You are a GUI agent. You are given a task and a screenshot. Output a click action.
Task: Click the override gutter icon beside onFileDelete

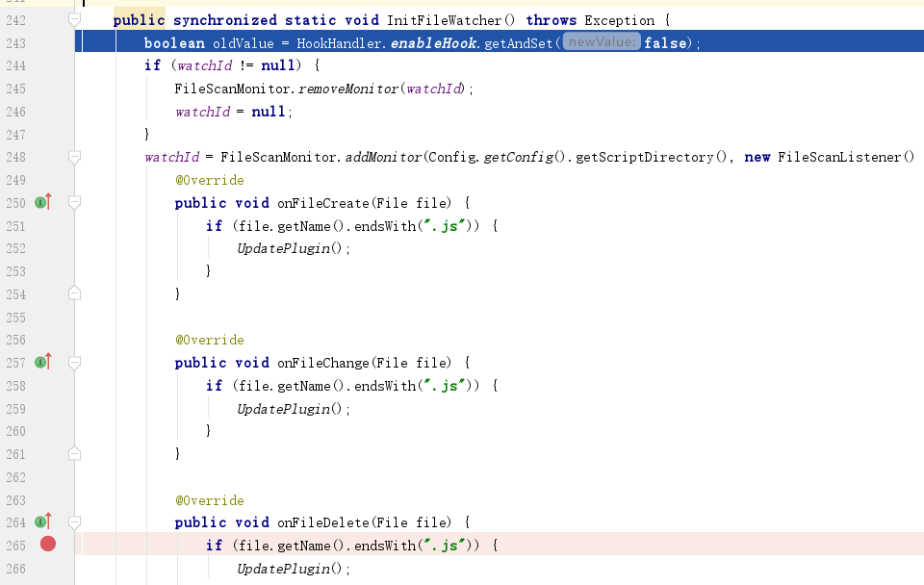(43, 521)
